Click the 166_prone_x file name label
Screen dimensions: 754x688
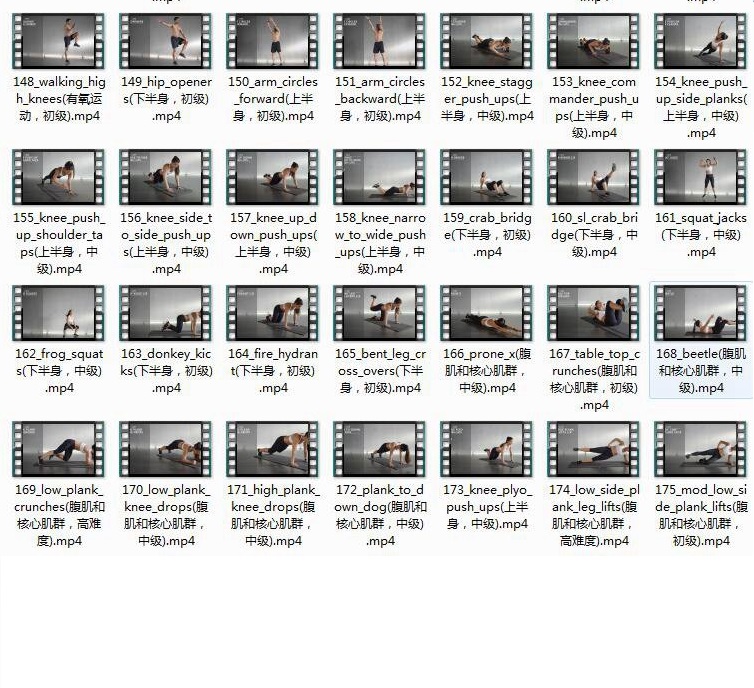click(487, 370)
